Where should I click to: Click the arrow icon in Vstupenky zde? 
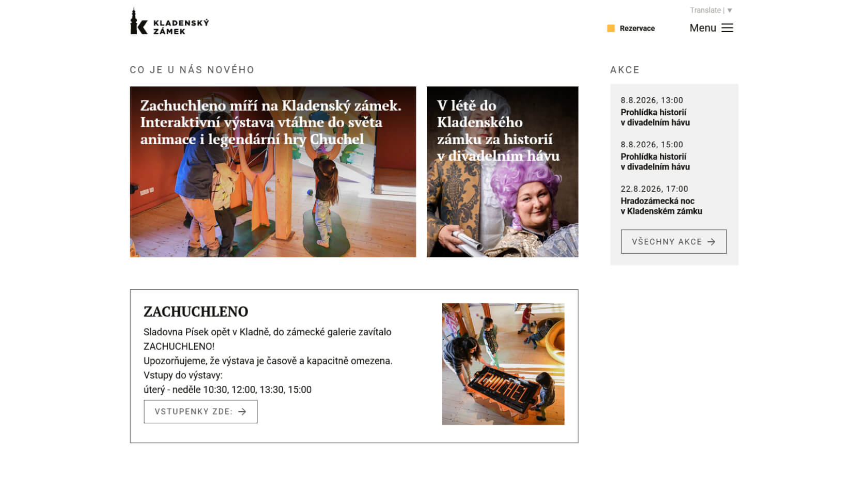(x=242, y=412)
